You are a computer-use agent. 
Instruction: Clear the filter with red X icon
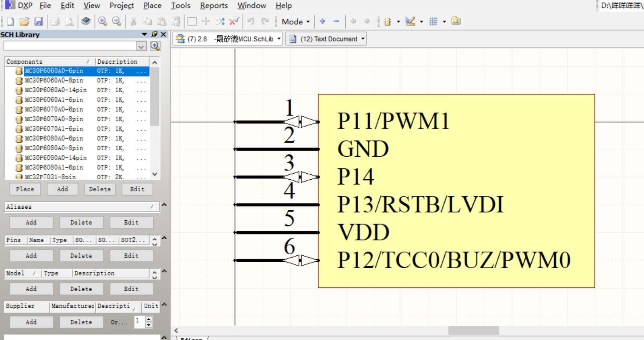[x=234, y=21]
